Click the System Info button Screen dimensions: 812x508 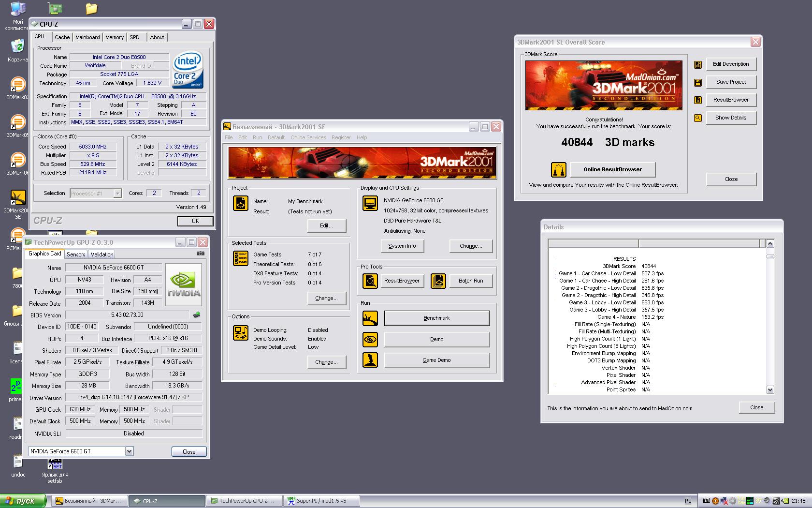(x=402, y=246)
